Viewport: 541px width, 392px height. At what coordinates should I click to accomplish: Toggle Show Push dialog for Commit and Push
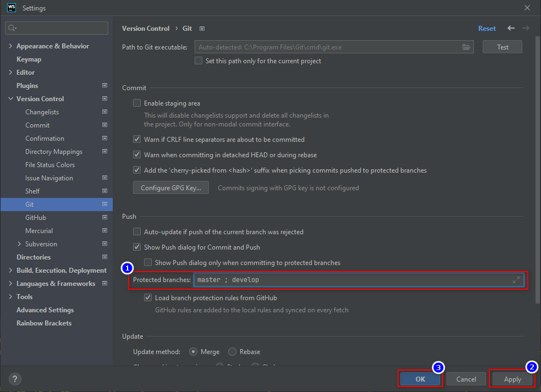click(137, 247)
